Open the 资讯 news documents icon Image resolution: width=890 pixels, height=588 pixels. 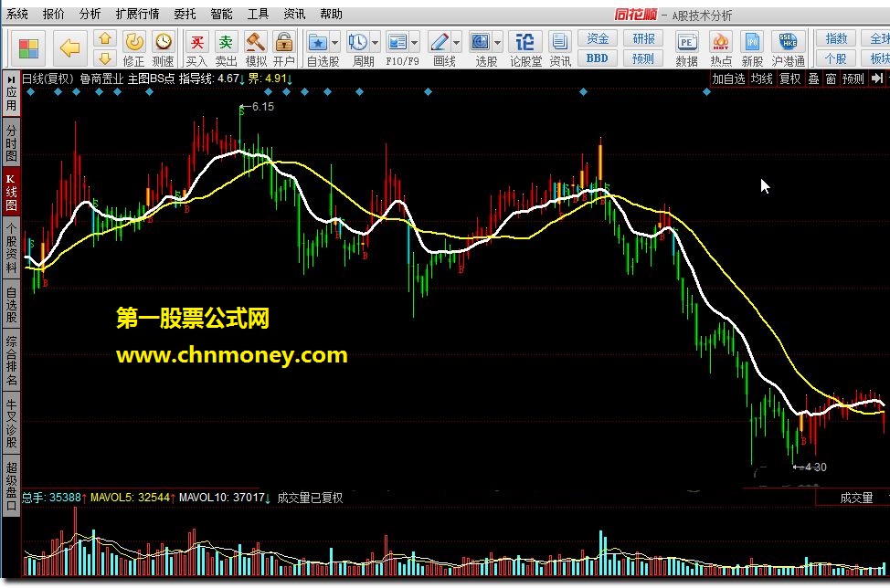pyautogui.click(x=560, y=42)
